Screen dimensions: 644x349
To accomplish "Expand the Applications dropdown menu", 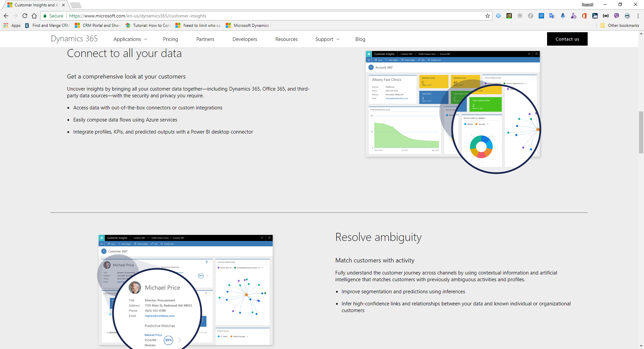I will click(130, 39).
